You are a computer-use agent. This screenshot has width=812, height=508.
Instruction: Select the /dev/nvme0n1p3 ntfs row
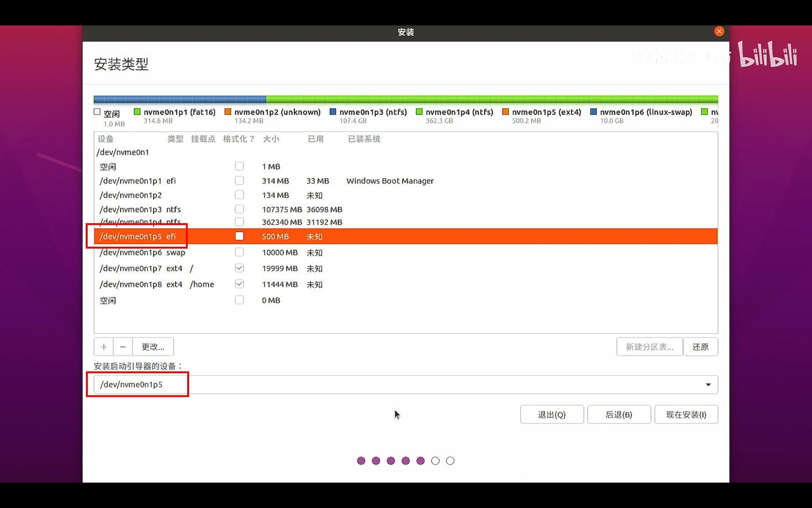pos(406,209)
